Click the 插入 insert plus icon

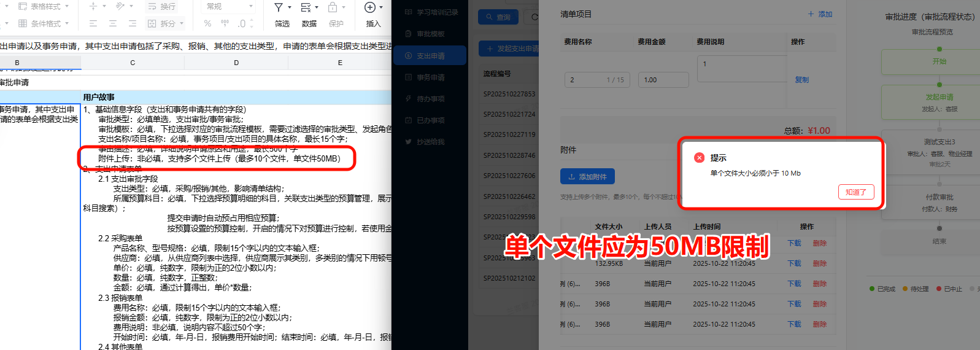(x=370, y=7)
